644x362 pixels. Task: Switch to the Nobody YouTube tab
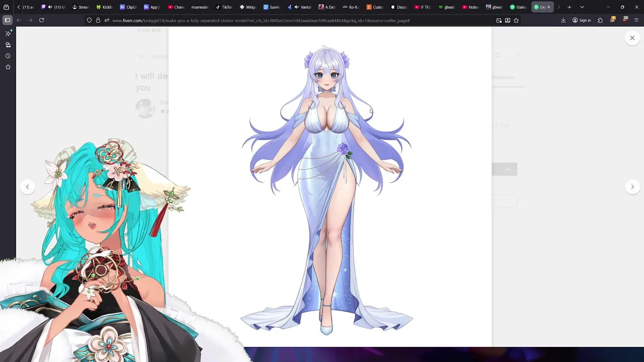470,7
